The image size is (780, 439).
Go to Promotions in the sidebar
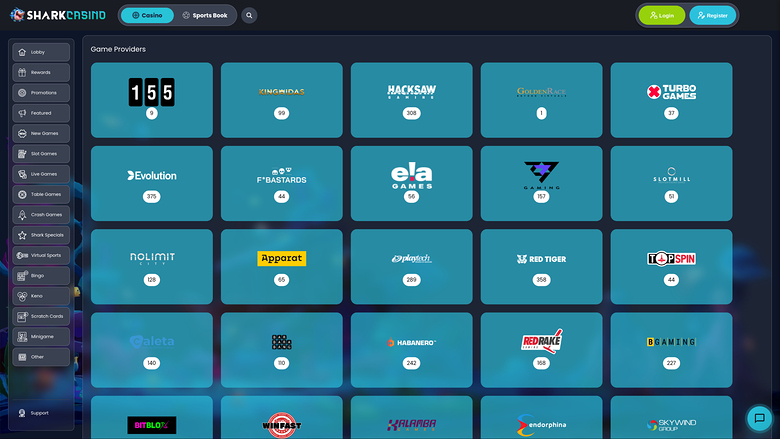(x=41, y=93)
